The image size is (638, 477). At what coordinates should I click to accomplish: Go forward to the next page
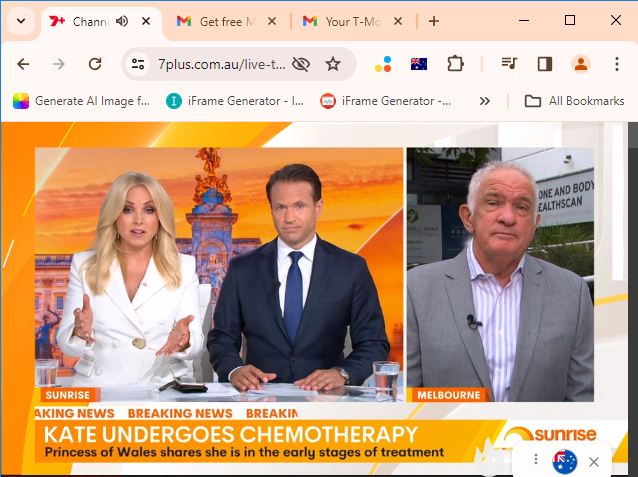pyautogui.click(x=59, y=64)
